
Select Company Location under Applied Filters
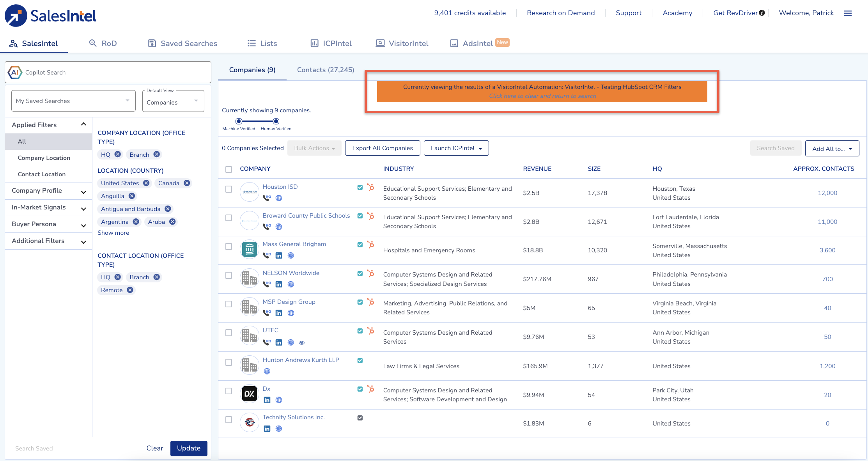point(44,158)
